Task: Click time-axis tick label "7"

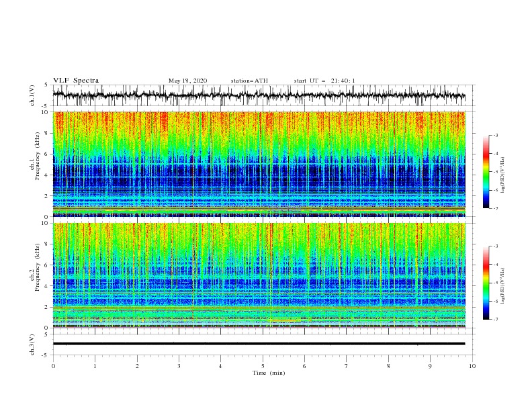Action: coord(347,366)
